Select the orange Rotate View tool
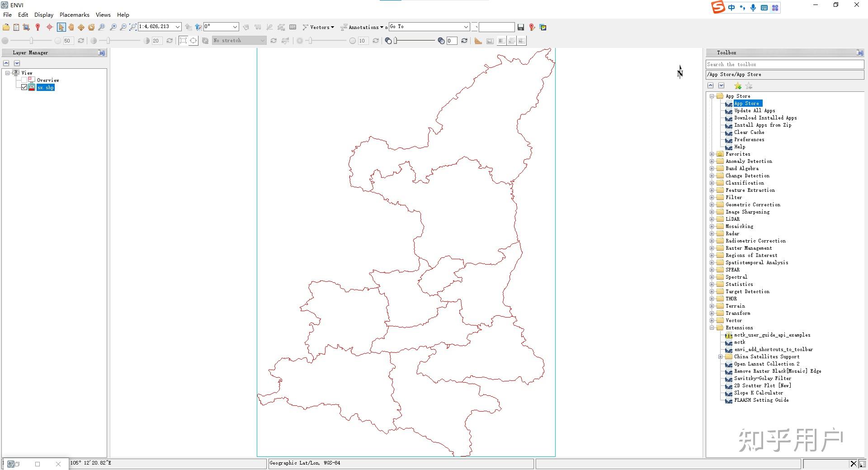Image resolution: width=868 pixels, height=470 pixels. pyautogui.click(x=91, y=27)
